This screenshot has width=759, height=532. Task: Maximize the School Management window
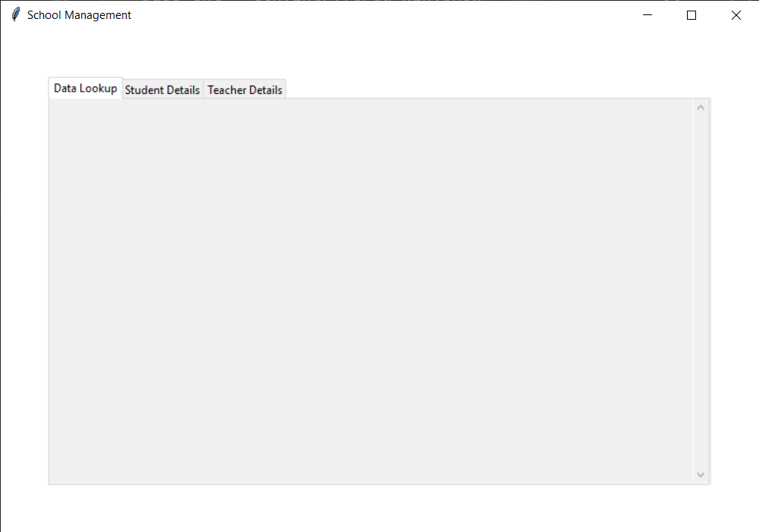pyautogui.click(x=692, y=15)
